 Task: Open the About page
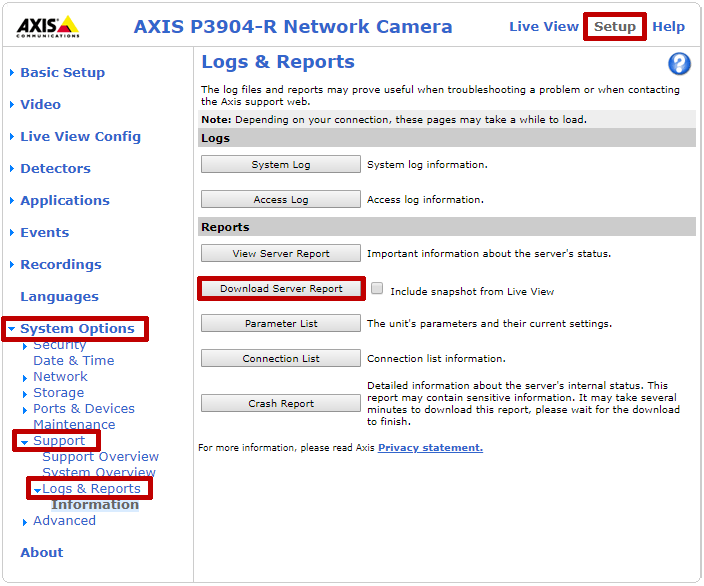tap(41, 552)
